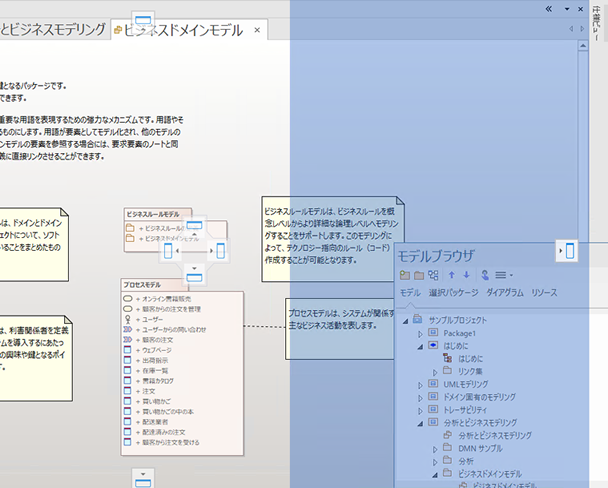The height and width of the screenshot is (488, 608).
Task: Expand the リンク集 folder node
Action: (x=435, y=372)
